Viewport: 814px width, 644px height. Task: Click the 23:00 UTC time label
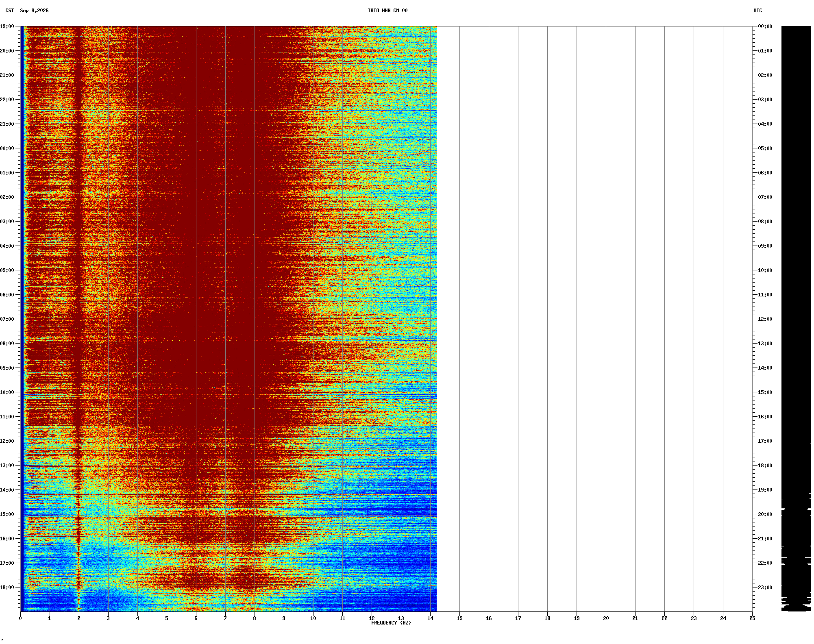765,587
